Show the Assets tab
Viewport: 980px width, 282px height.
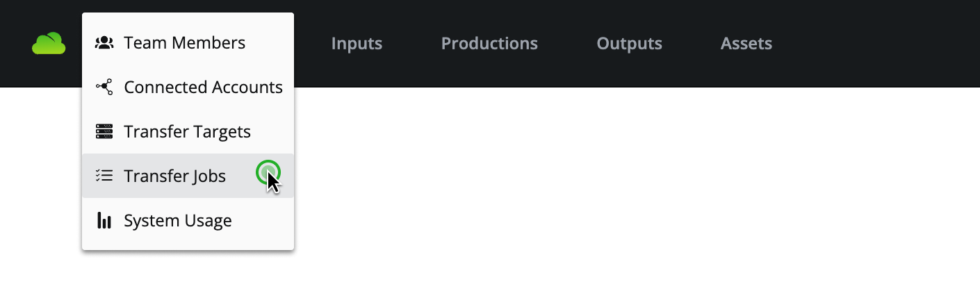pos(746,44)
